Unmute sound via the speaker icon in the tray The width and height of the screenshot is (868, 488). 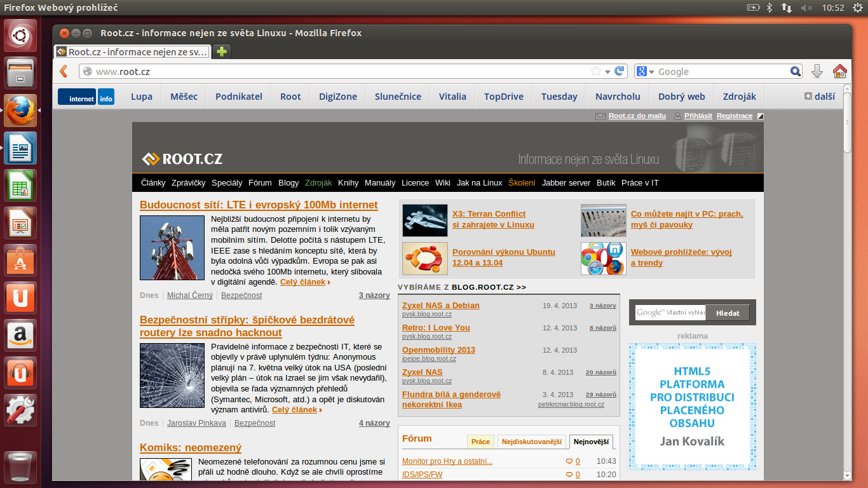pos(807,8)
